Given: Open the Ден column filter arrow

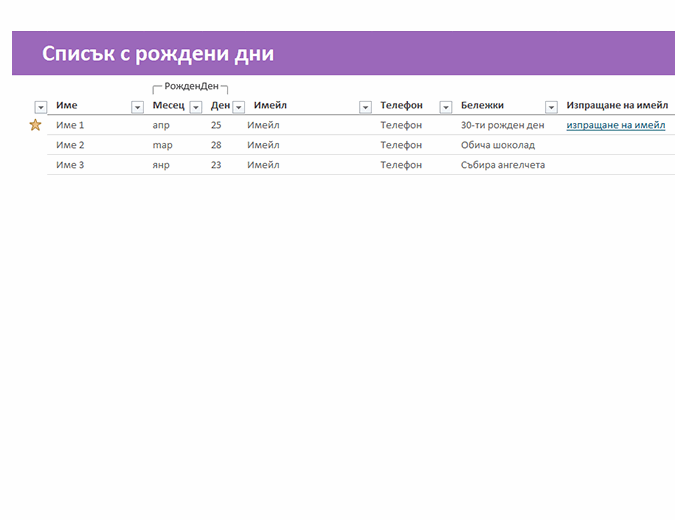Looking at the screenshot, I should click(x=238, y=107).
